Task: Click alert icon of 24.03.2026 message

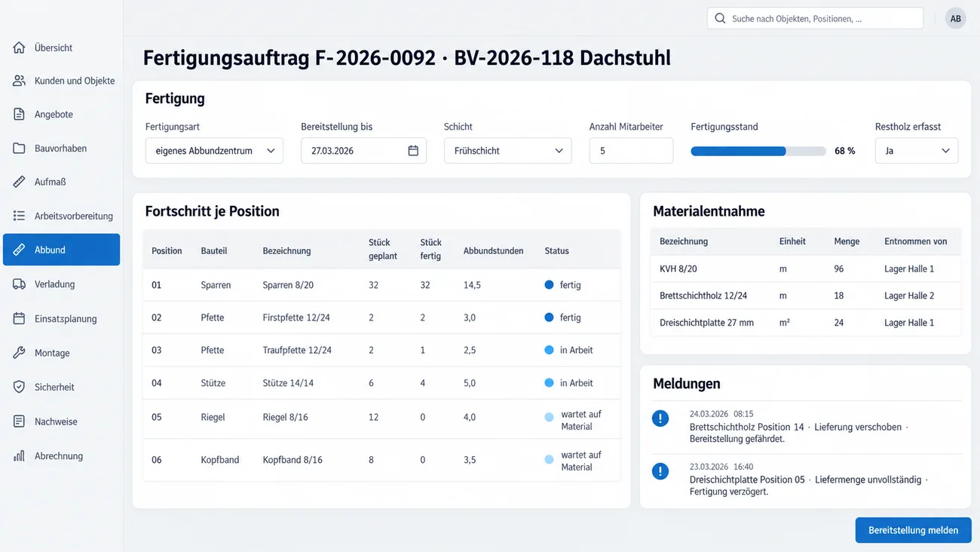Action: [x=660, y=418]
